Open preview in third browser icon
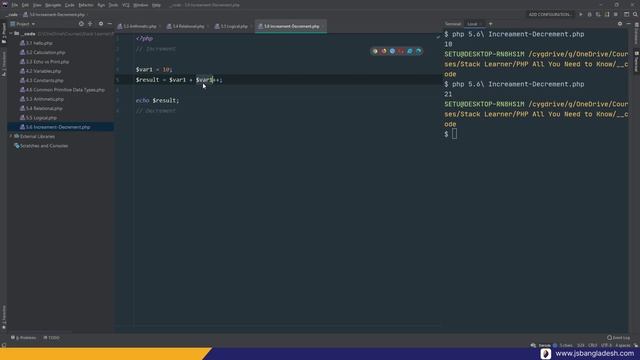This screenshot has height=360, width=640. (x=392, y=51)
